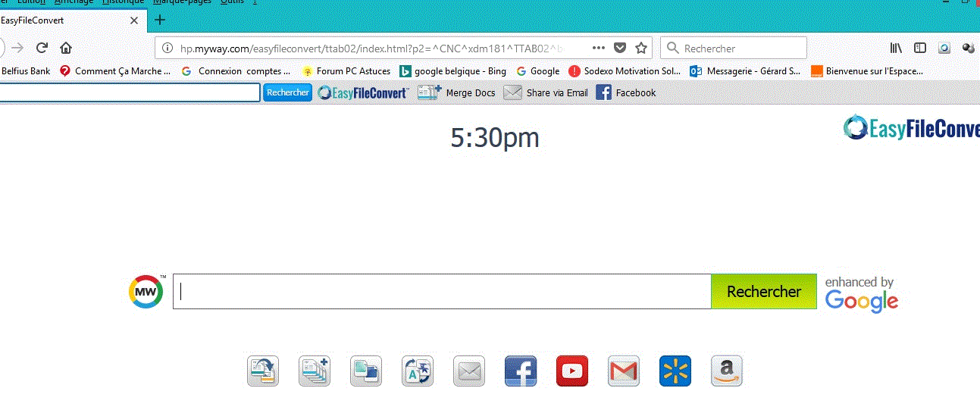Open the Messagerie - Gérard bookmark
The image size is (980, 407).
[x=746, y=71]
